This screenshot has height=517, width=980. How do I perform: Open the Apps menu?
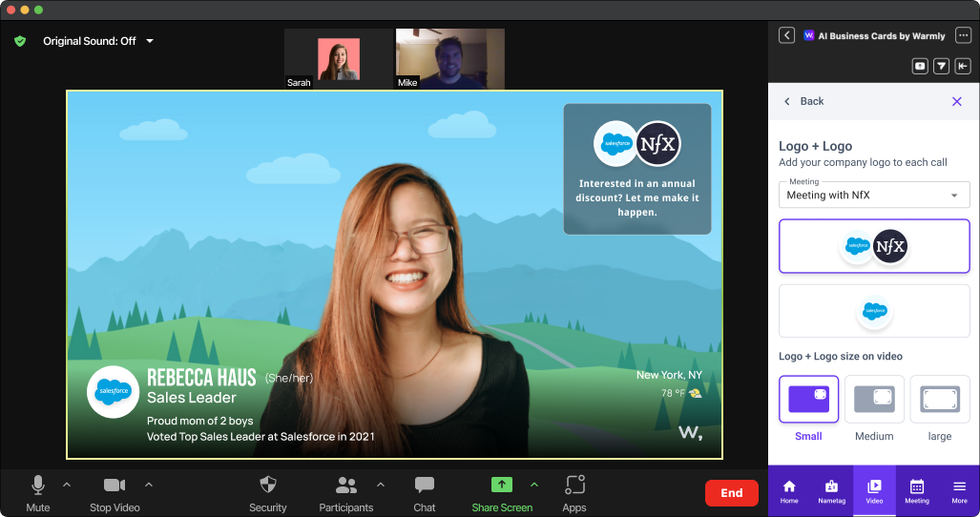tap(574, 486)
